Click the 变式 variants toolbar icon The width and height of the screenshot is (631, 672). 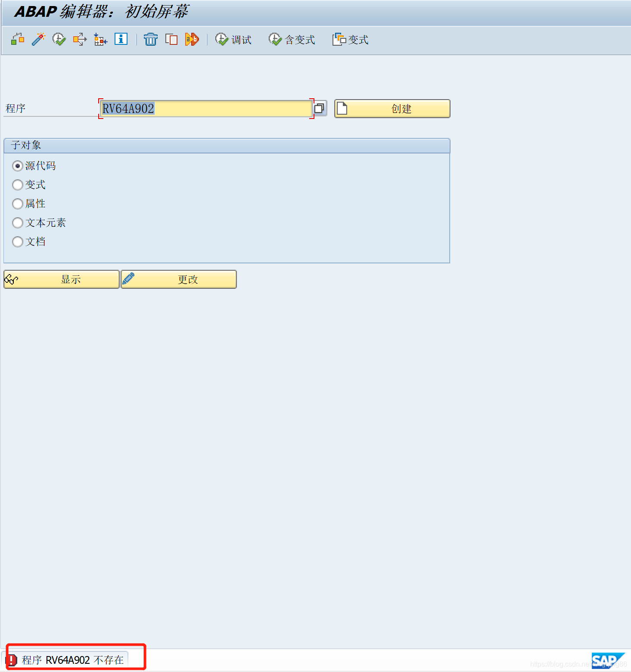350,39
